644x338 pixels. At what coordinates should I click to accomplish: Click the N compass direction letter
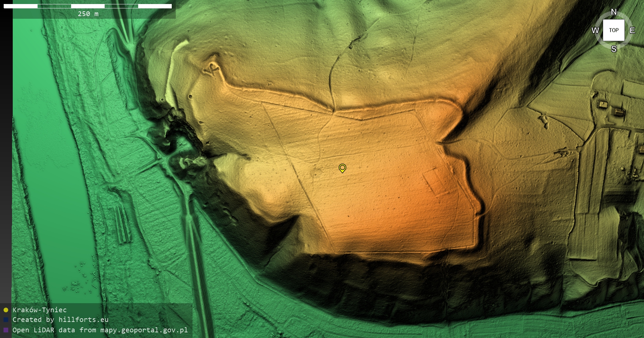click(x=613, y=12)
